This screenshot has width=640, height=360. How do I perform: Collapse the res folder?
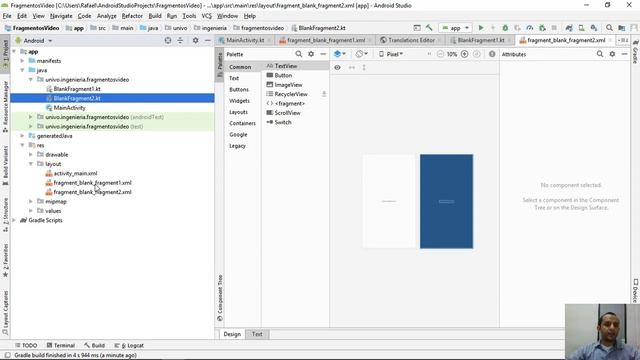click(x=22, y=145)
